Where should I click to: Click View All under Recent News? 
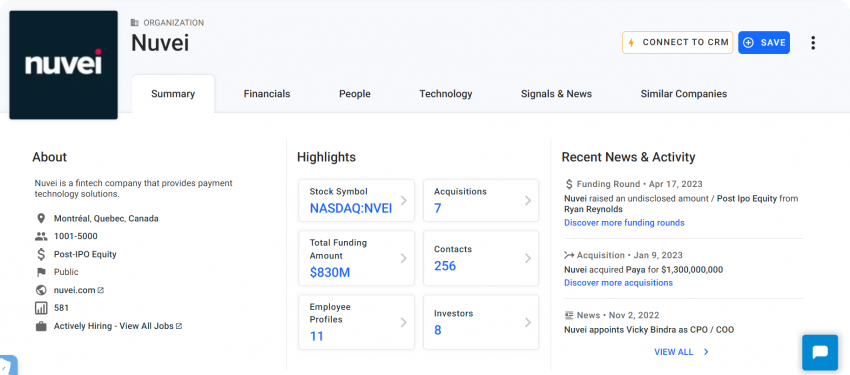[681, 352]
